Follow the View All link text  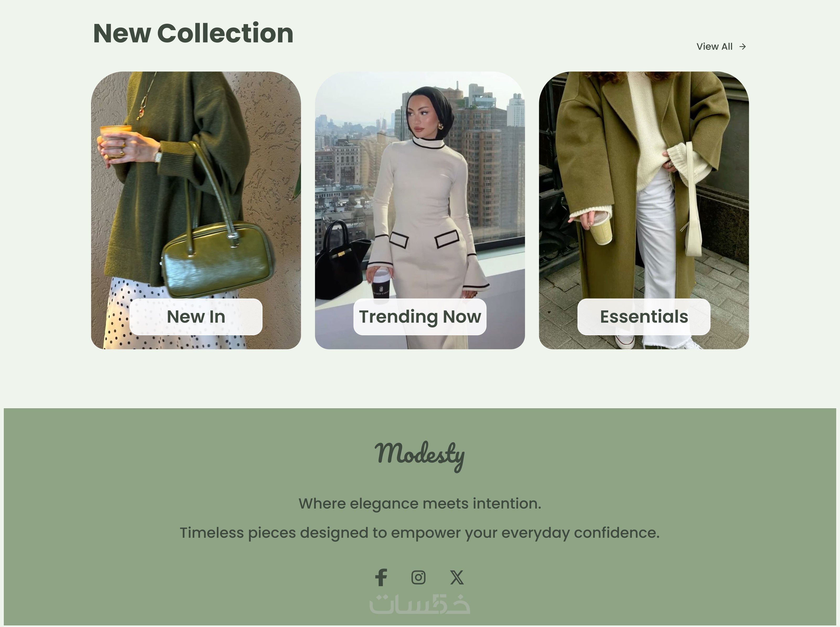click(x=715, y=46)
